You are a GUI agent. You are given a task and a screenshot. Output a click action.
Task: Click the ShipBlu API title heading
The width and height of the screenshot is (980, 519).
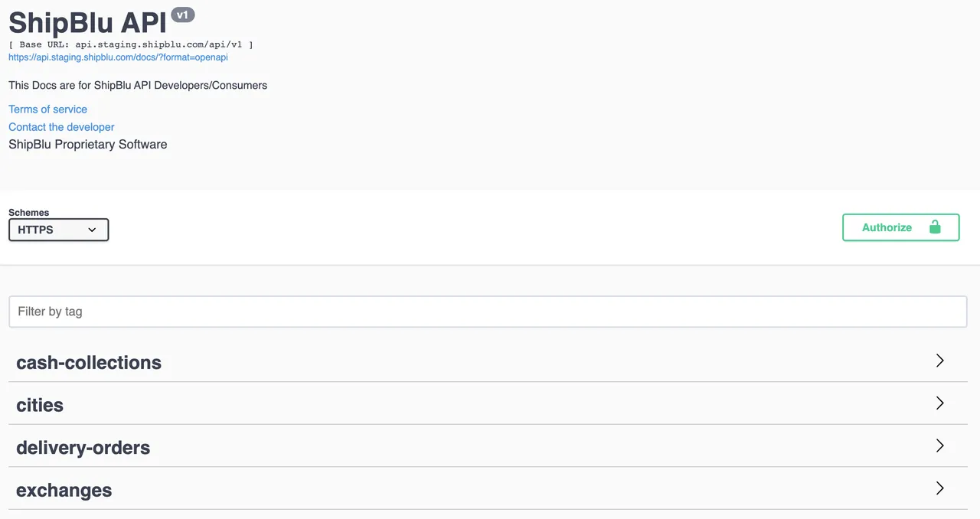pos(87,21)
